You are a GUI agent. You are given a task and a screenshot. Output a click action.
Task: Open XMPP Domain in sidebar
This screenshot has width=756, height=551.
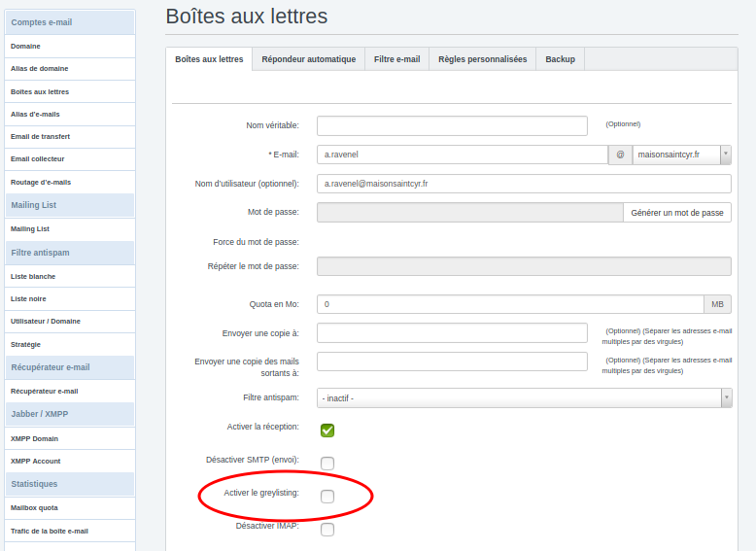coord(34,438)
